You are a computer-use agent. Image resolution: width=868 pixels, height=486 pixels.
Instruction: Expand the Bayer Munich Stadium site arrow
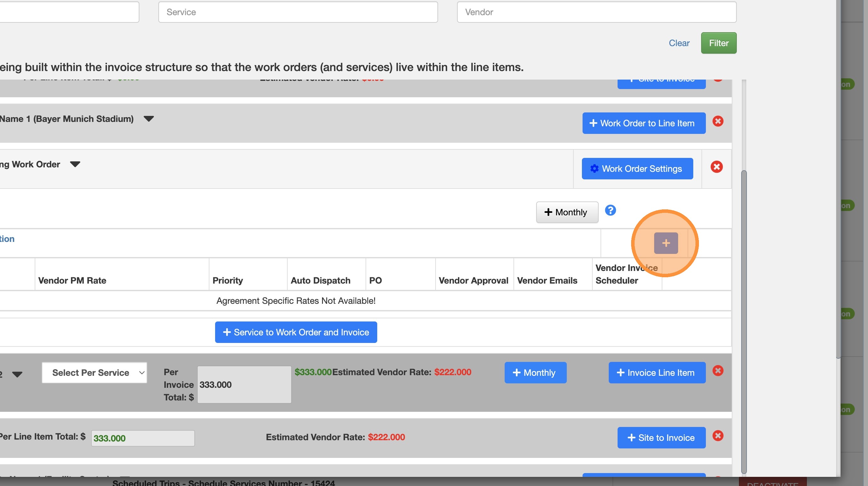pyautogui.click(x=149, y=119)
